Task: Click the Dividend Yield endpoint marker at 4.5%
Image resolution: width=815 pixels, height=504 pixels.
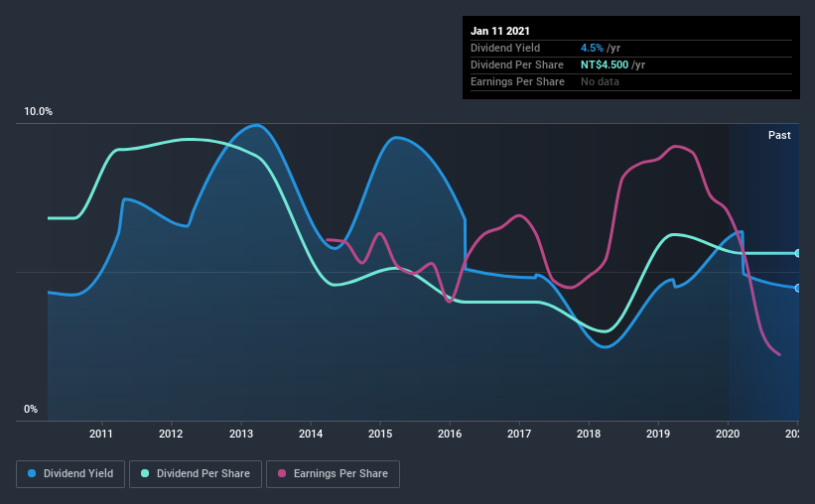Action: 798,288
